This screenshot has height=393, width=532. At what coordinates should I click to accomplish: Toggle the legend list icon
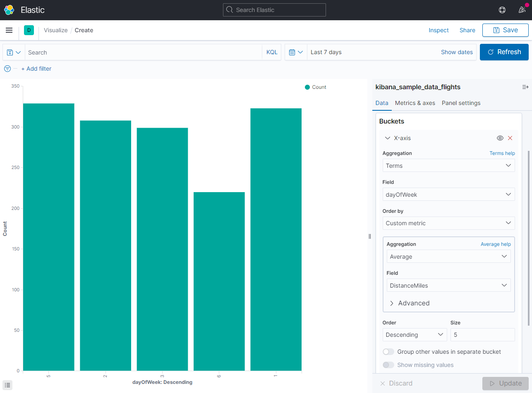(7, 385)
